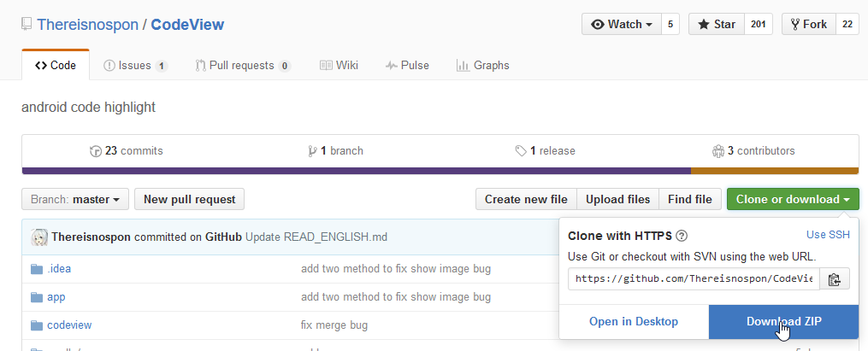
Task: View the Graphs tab
Action: coord(482,65)
